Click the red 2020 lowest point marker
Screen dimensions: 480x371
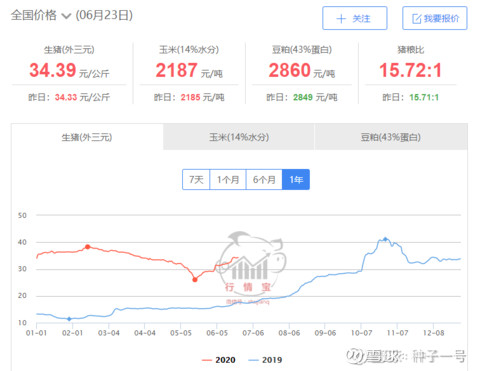(x=195, y=280)
